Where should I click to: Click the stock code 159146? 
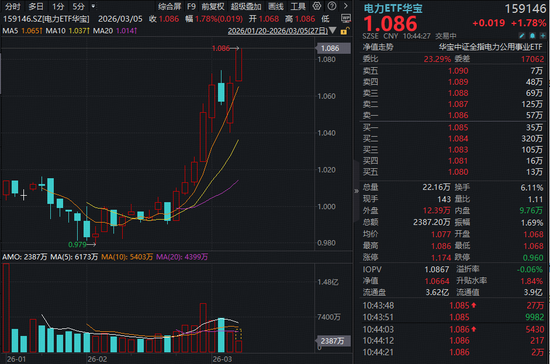525,9
